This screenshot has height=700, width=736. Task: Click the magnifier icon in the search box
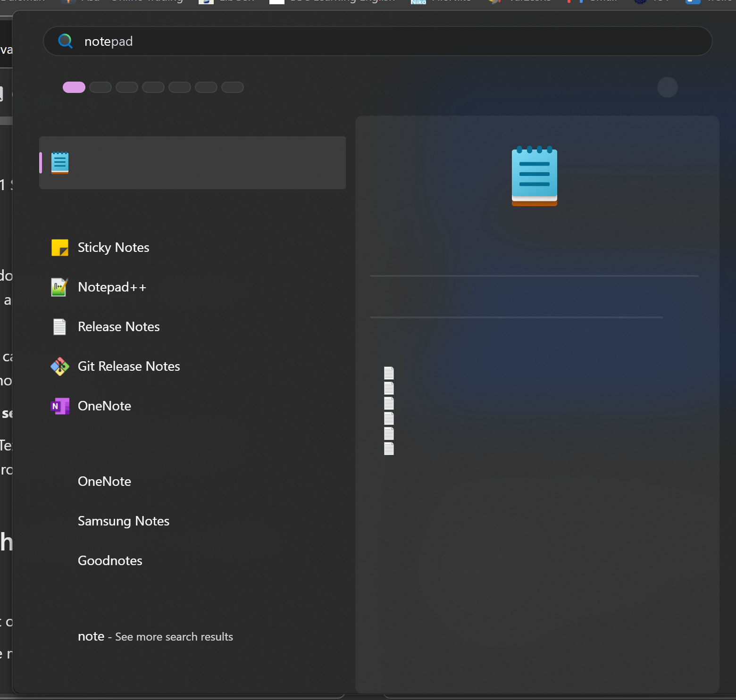coord(65,42)
